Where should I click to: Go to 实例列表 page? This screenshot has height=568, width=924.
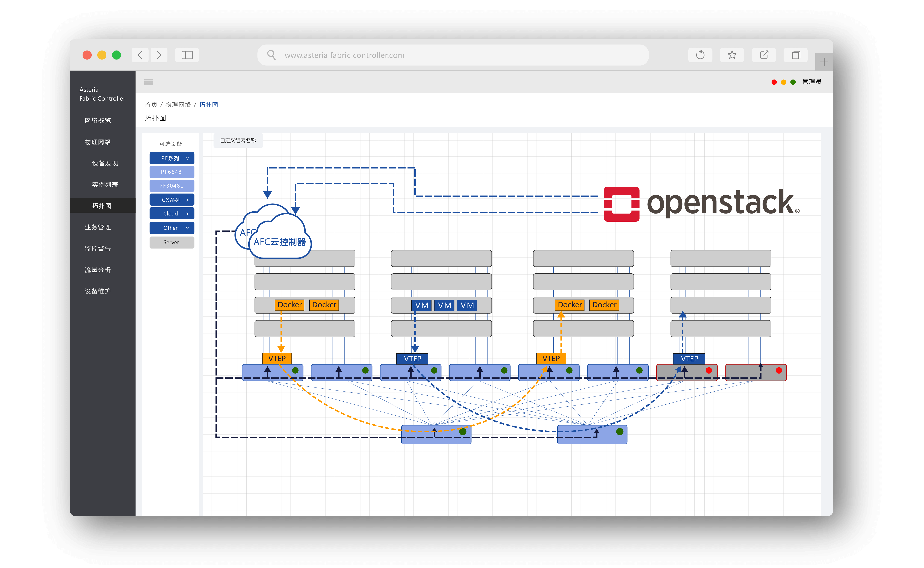(x=105, y=185)
